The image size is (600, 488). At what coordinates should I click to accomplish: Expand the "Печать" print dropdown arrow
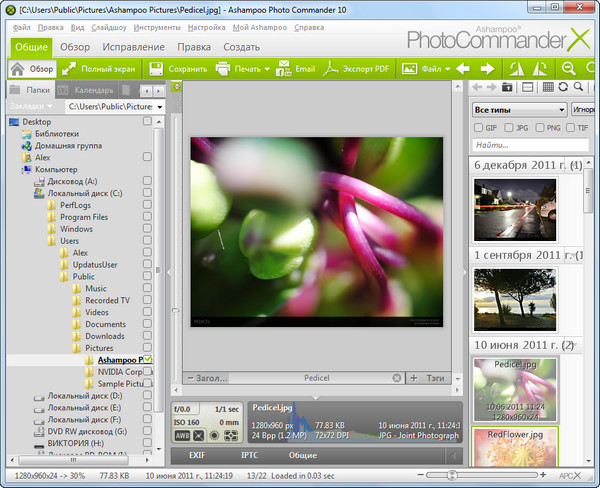coord(268,69)
